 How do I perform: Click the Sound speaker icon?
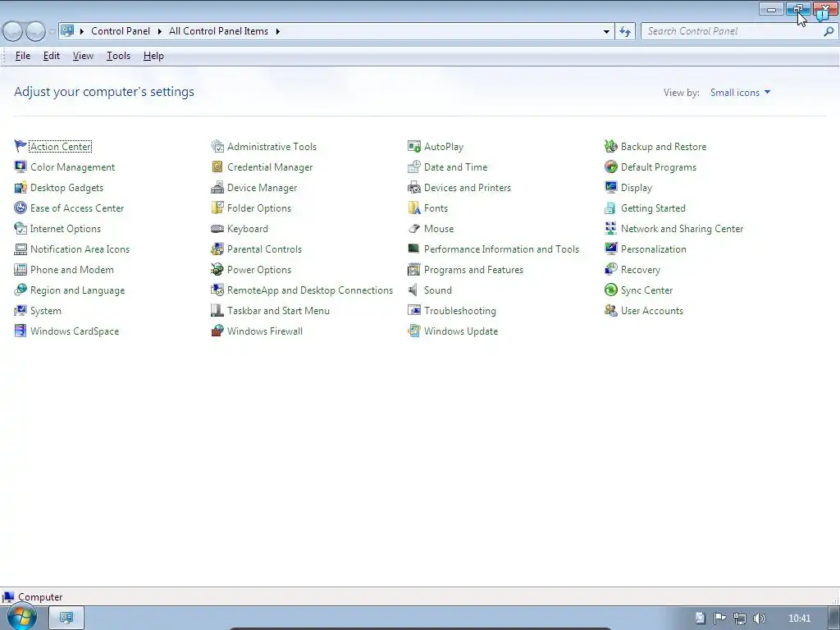pos(413,290)
